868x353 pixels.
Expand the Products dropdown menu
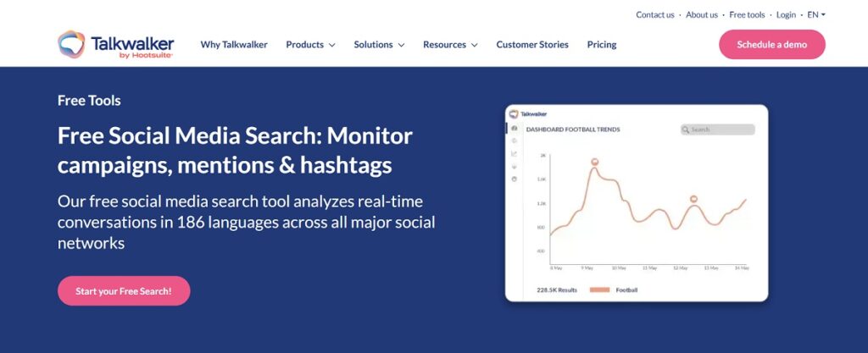tap(310, 45)
